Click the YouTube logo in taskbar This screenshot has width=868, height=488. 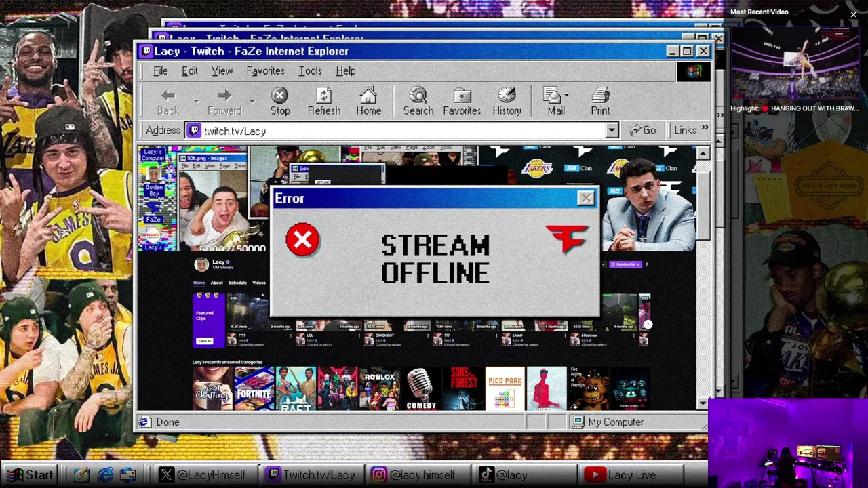point(595,475)
